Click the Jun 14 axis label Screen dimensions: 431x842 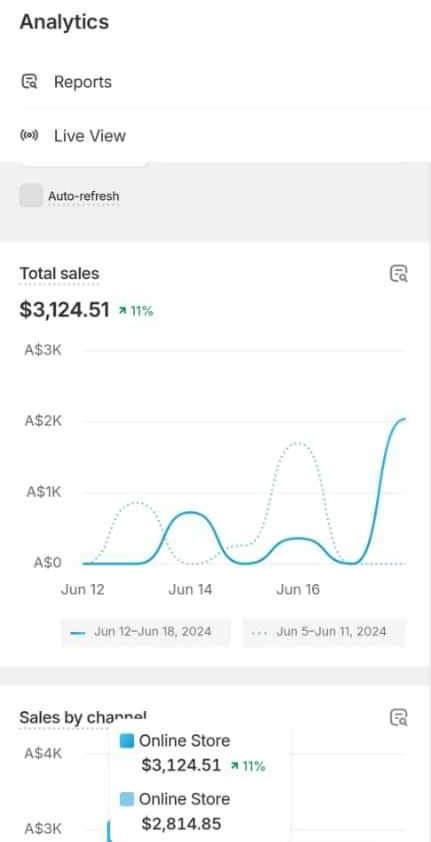(190, 589)
